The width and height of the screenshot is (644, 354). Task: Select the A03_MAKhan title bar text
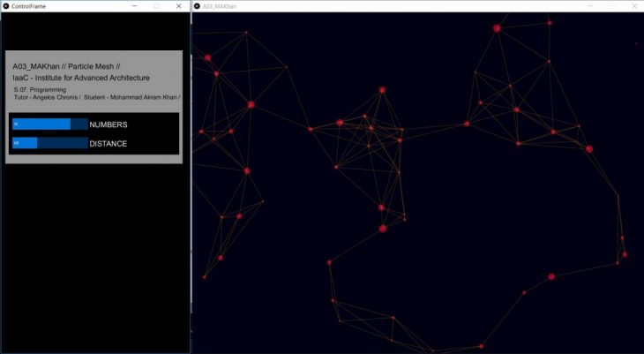pos(221,6)
